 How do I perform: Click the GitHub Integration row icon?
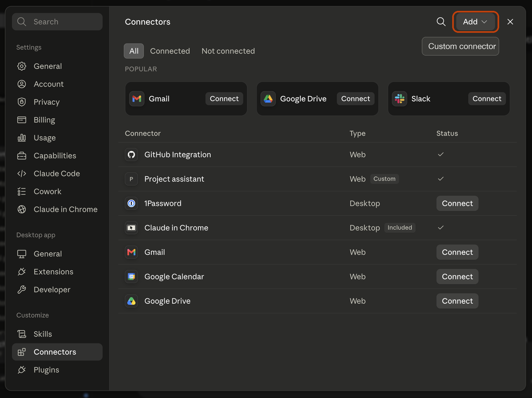131,155
